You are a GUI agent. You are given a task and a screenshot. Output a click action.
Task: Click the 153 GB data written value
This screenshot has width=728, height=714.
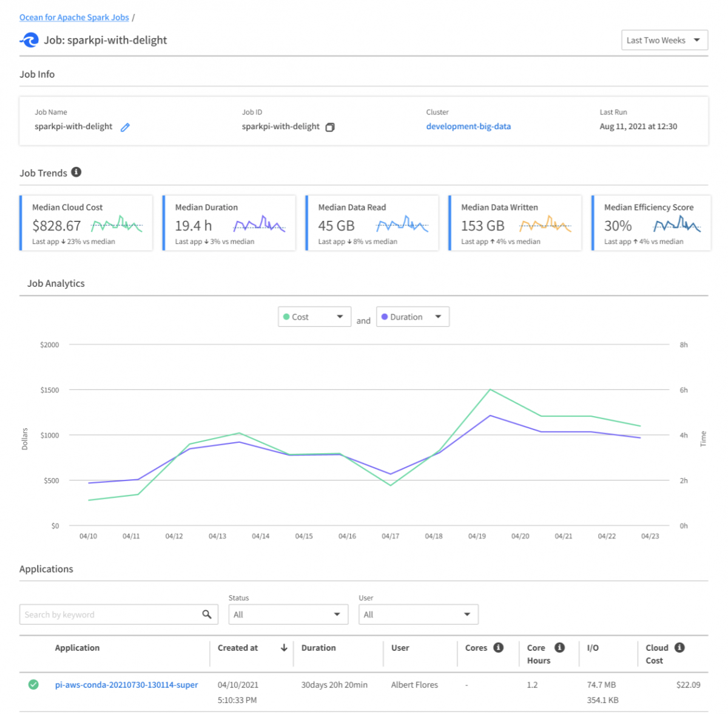click(483, 226)
